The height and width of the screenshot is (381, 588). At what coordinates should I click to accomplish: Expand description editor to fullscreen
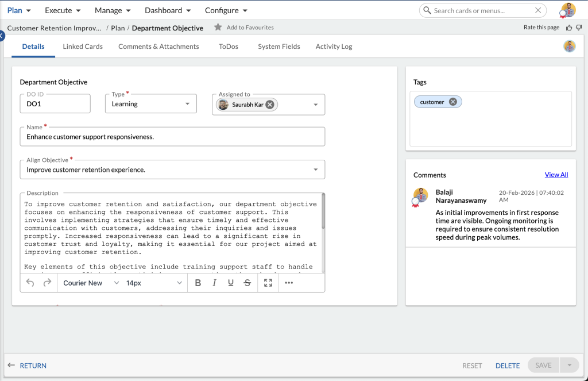[x=268, y=283]
